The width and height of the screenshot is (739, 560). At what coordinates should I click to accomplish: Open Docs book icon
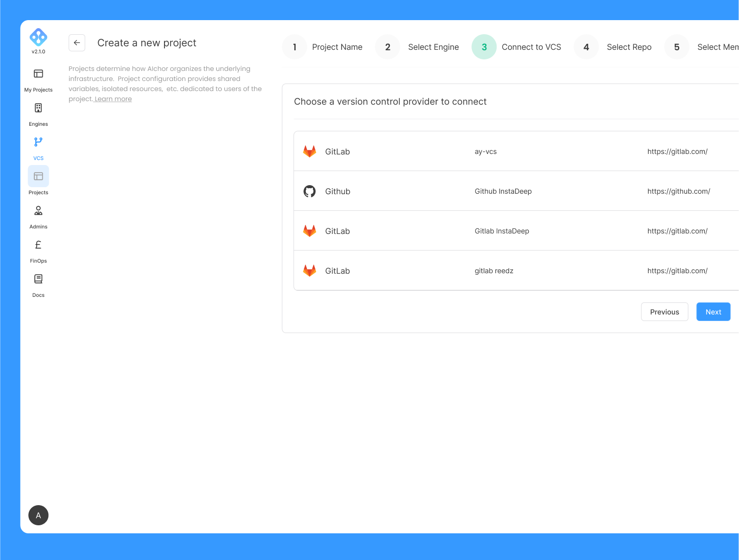(38, 279)
